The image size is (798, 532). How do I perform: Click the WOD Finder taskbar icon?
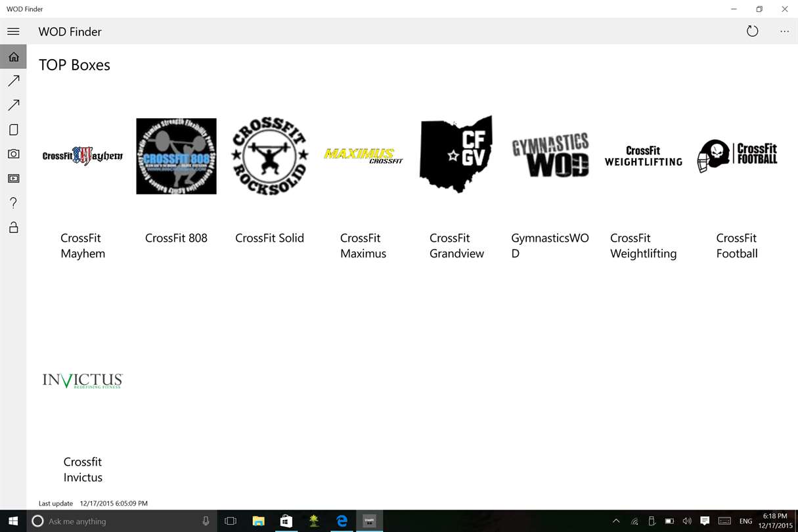[x=369, y=521]
